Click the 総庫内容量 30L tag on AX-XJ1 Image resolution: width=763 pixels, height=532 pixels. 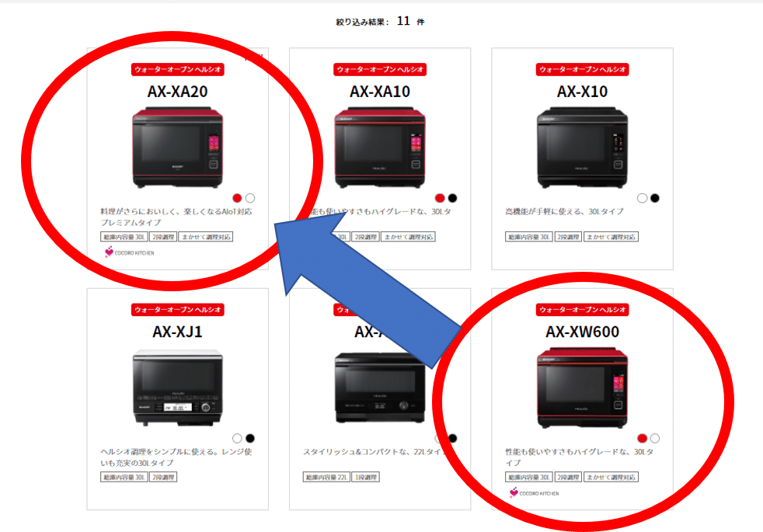click(x=124, y=477)
